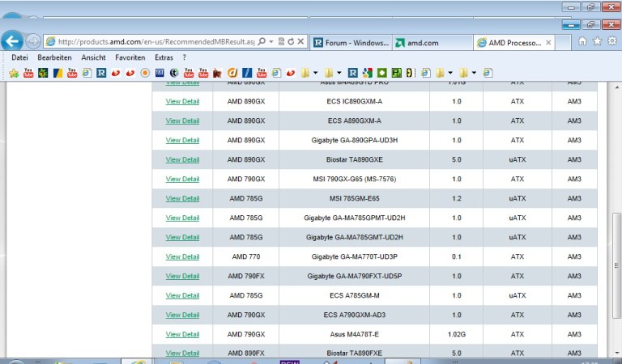Screen dimensions: 622x364
Task: Open the Ansicht menu
Action: coord(94,57)
